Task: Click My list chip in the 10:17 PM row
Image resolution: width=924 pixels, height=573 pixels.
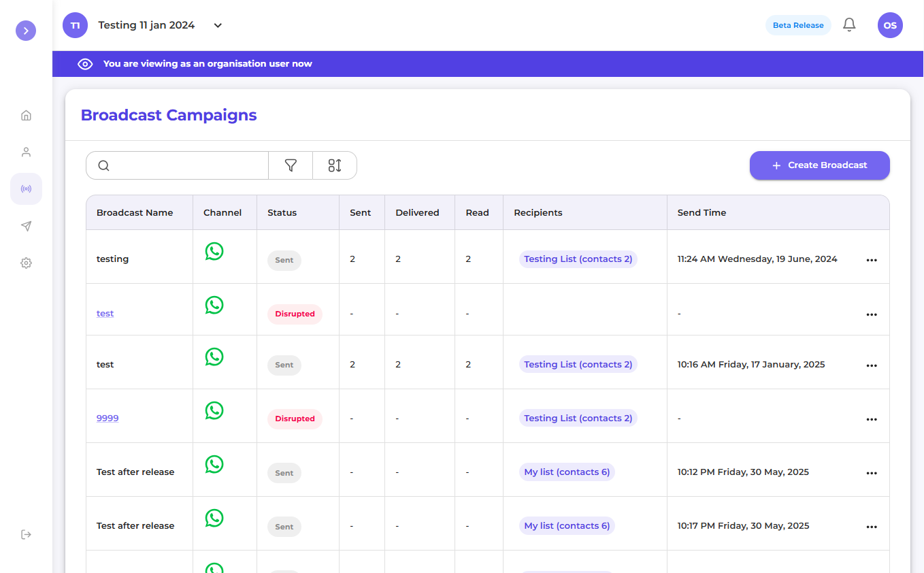Action: tap(567, 525)
